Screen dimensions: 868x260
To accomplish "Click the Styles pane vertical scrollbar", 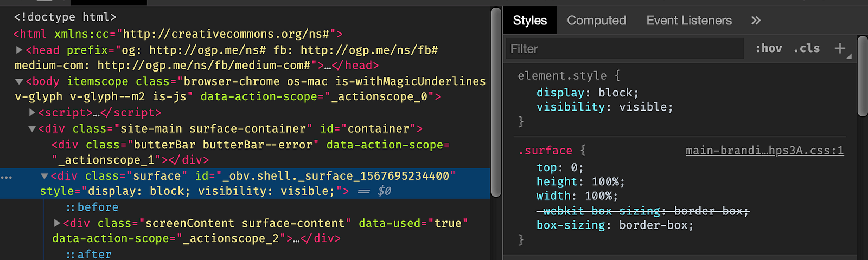I will (x=863, y=76).
